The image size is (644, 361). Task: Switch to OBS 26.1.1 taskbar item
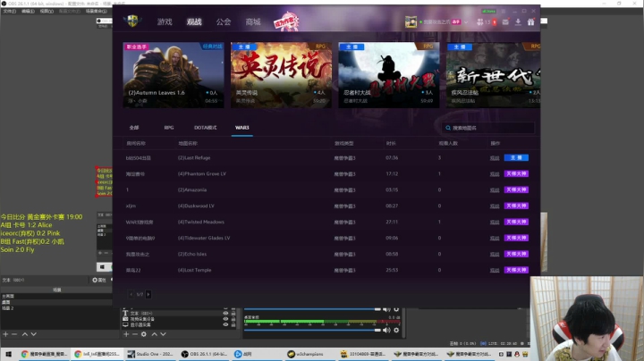(203, 354)
